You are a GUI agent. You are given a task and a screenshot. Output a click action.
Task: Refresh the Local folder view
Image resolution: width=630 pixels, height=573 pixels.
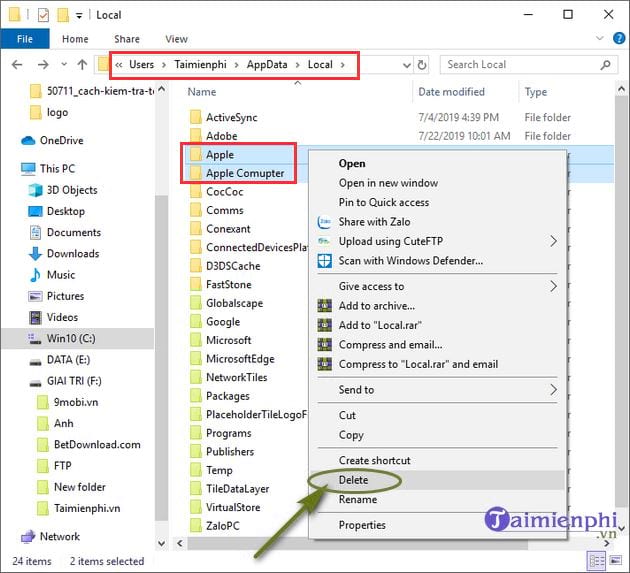click(x=421, y=65)
